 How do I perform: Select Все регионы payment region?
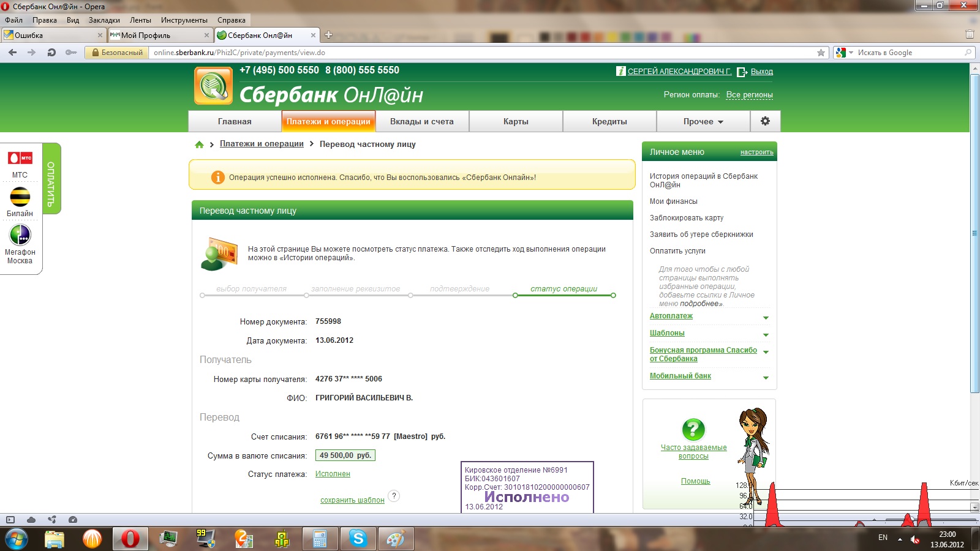tap(749, 95)
